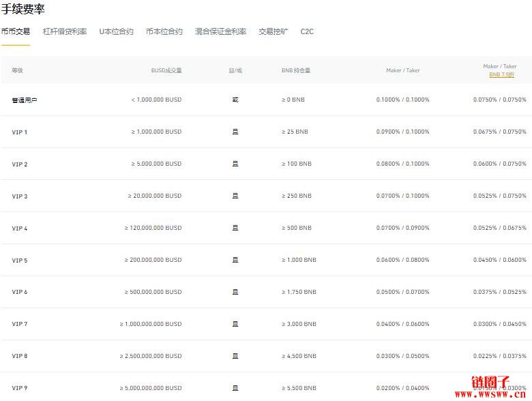
Task: Click the 0.0300% / 0.0500% fee cell
Action: point(402,356)
